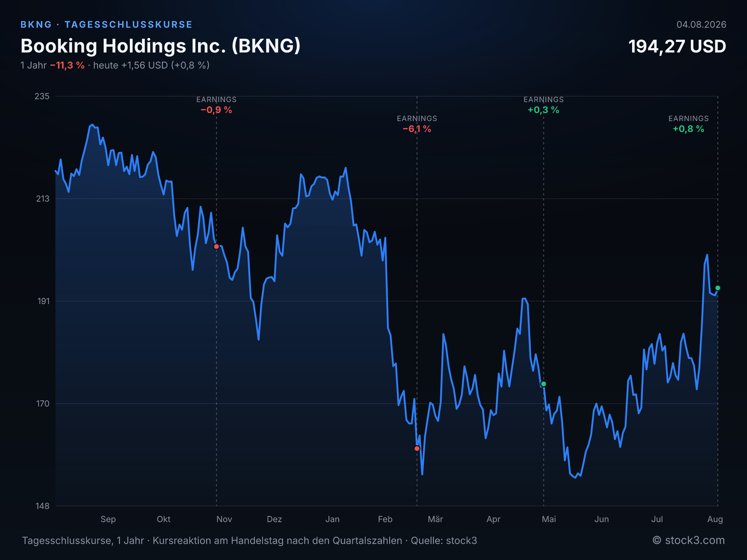This screenshot has height=560, width=747.
Task: Click the heute +1,56 USD (+0,8 %) text
Action: point(151,65)
